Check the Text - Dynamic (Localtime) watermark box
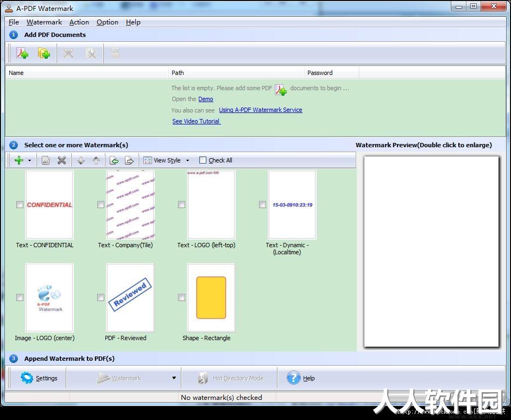Image resolution: width=511 pixels, height=420 pixels. [x=262, y=204]
